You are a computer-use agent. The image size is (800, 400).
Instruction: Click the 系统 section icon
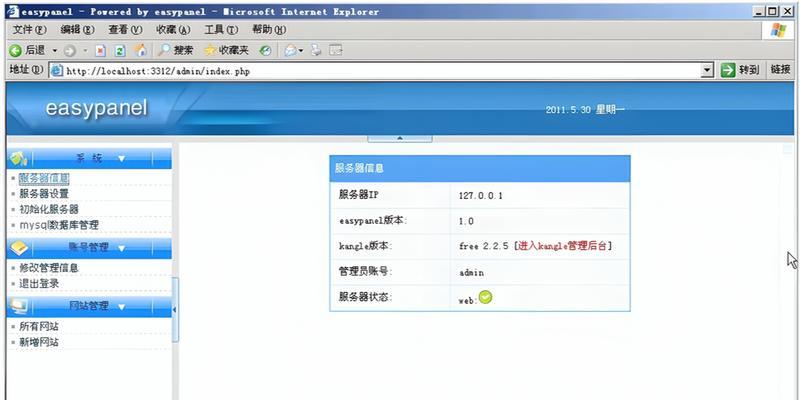coord(18,159)
